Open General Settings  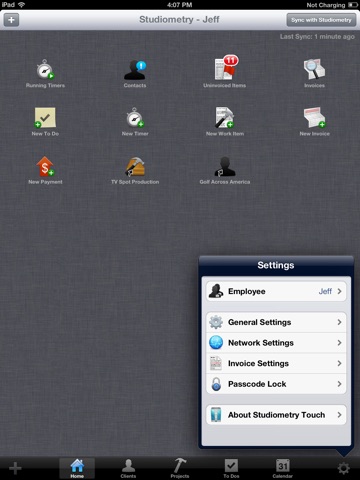point(276,322)
